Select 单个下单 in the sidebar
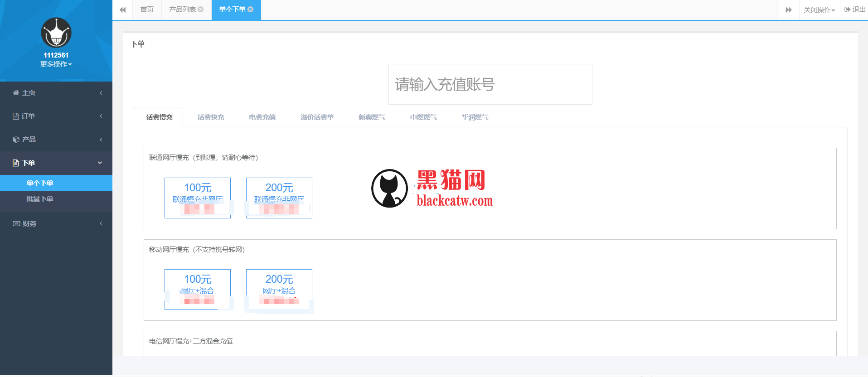Screen dimensions: 868x377 [x=56, y=183]
